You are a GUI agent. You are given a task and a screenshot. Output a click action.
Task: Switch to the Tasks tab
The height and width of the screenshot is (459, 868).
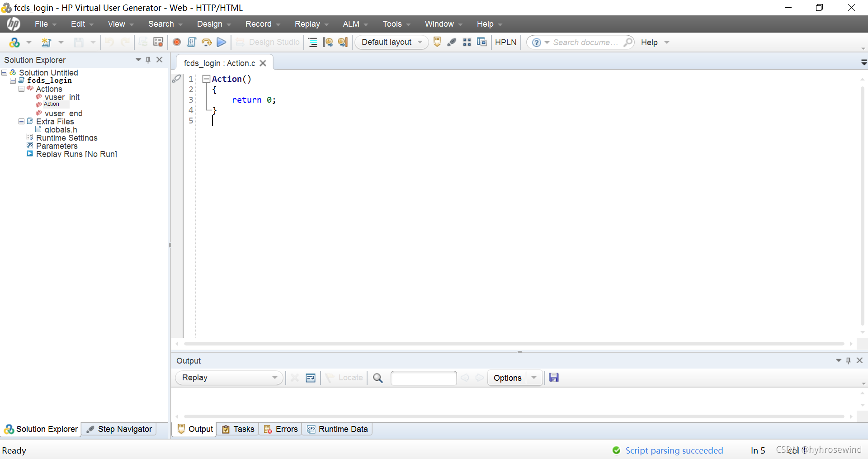(x=238, y=429)
